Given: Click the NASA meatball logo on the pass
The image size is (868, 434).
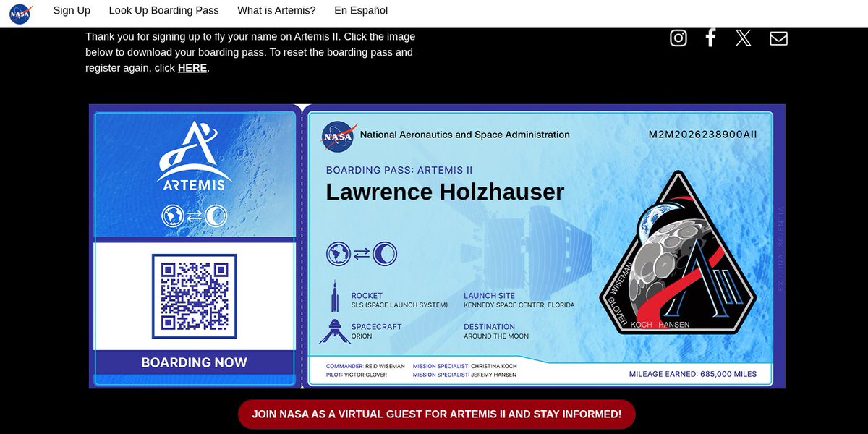Looking at the screenshot, I should click(339, 135).
